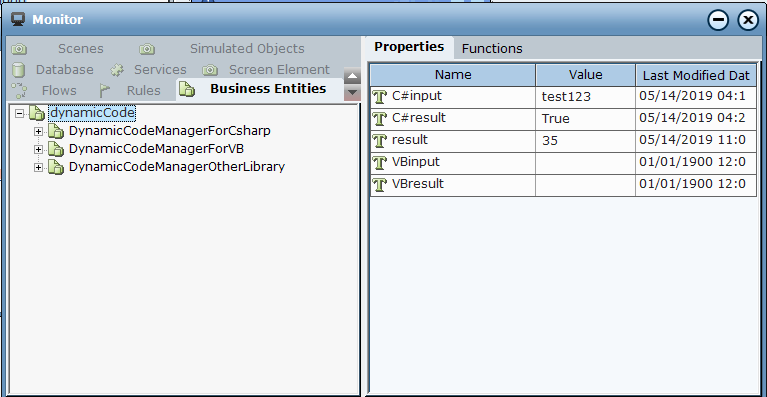Click the Database cylinder icon
Screen dimensions: 767x397
point(19,70)
